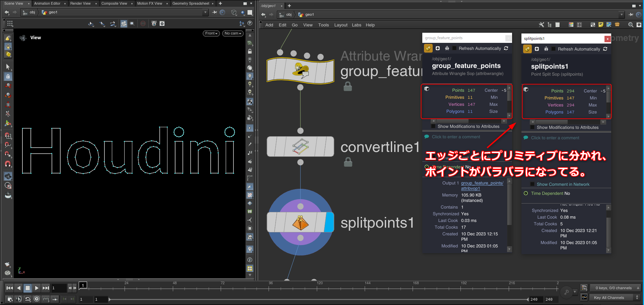Viewport: 644px width, 305px height.
Task: Open scene view pane tab menu arrow
Action: tap(251, 3)
